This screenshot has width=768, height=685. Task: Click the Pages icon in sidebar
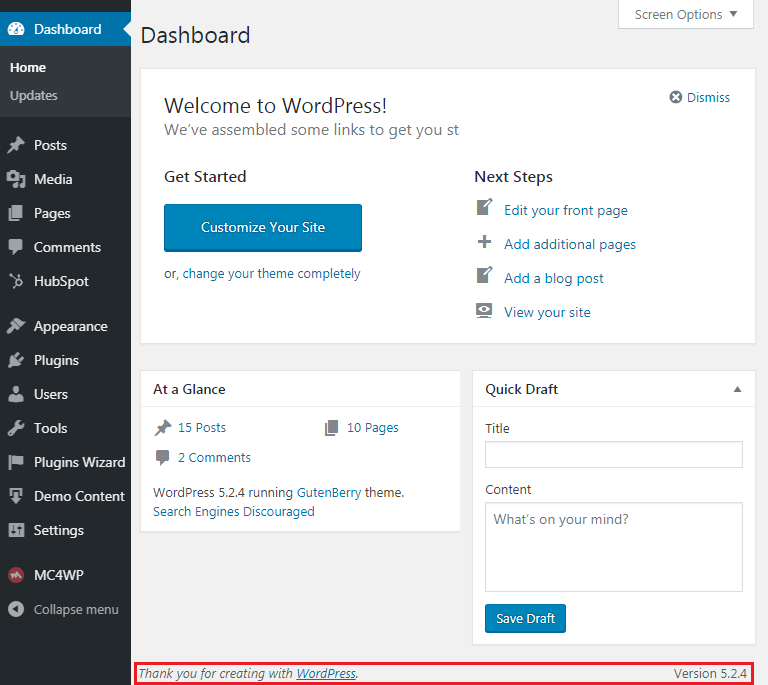click(x=16, y=213)
